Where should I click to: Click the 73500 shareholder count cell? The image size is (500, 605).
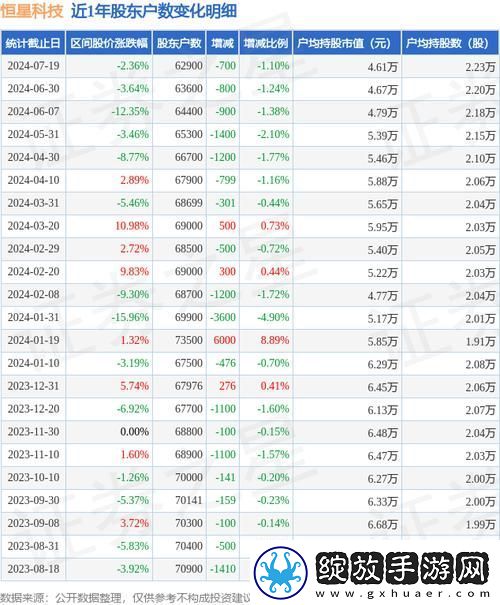click(x=189, y=340)
